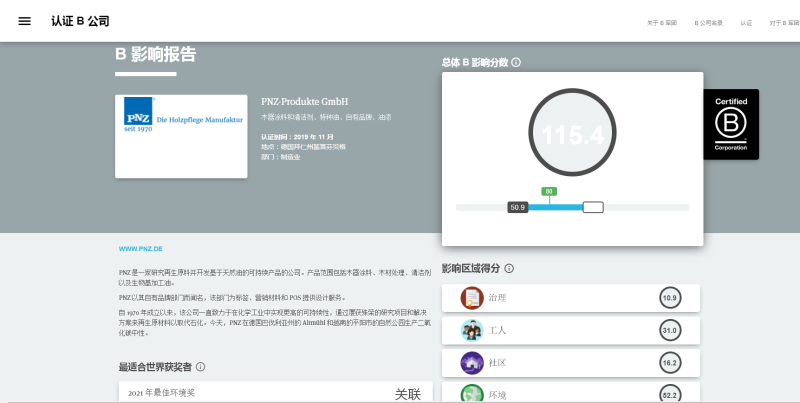Click the 工人 workers people icon

pyautogui.click(x=472, y=330)
